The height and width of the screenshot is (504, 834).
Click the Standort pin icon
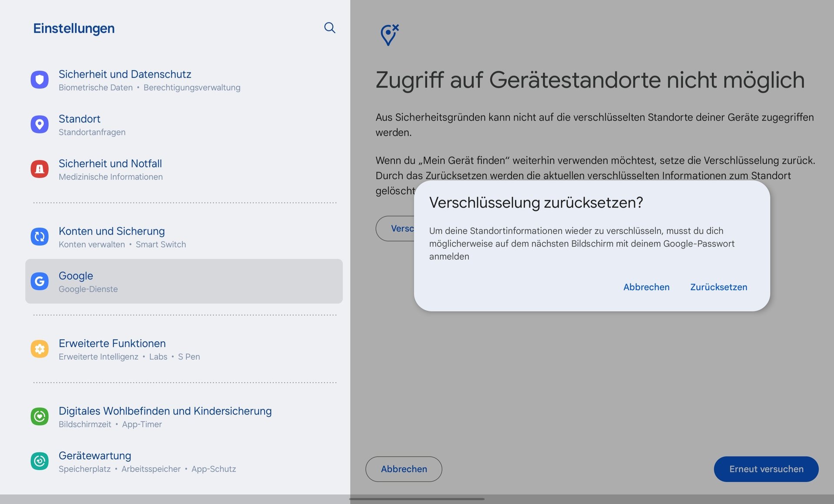[40, 125]
